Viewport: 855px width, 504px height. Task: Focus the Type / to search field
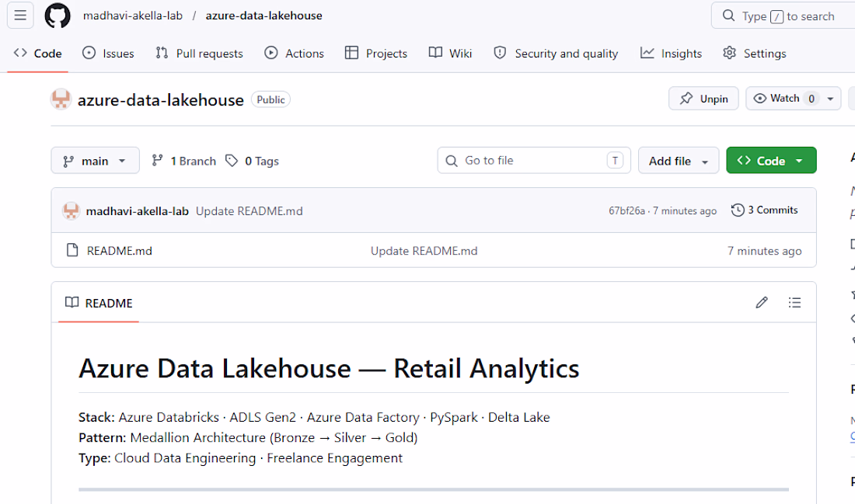(x=783, y=16)
